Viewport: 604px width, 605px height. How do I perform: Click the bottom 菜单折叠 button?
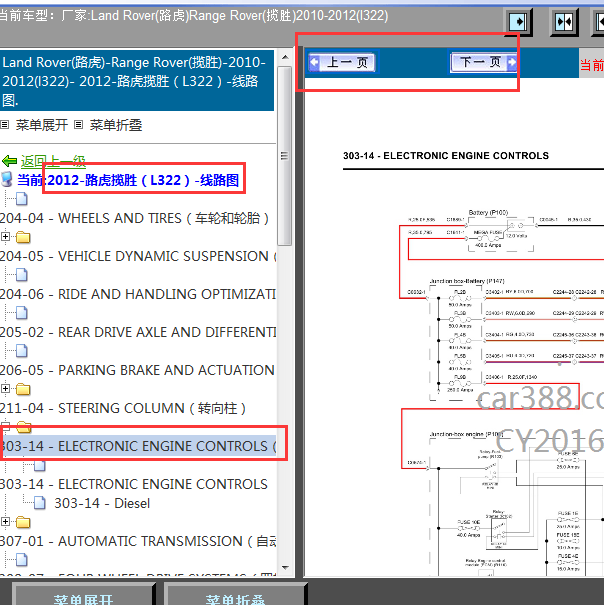pyautogui.click(x=235, y=595)
